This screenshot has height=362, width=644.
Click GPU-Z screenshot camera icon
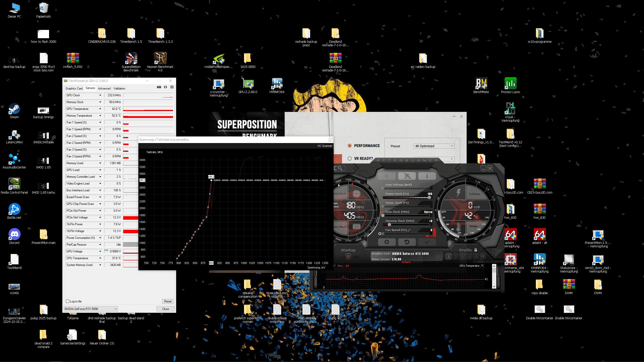(159, 87)
